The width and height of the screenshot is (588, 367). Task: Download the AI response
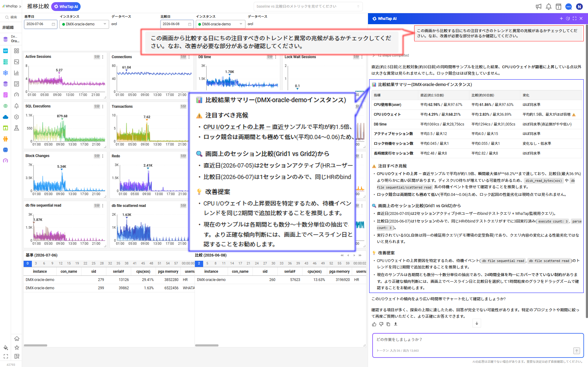396,324
